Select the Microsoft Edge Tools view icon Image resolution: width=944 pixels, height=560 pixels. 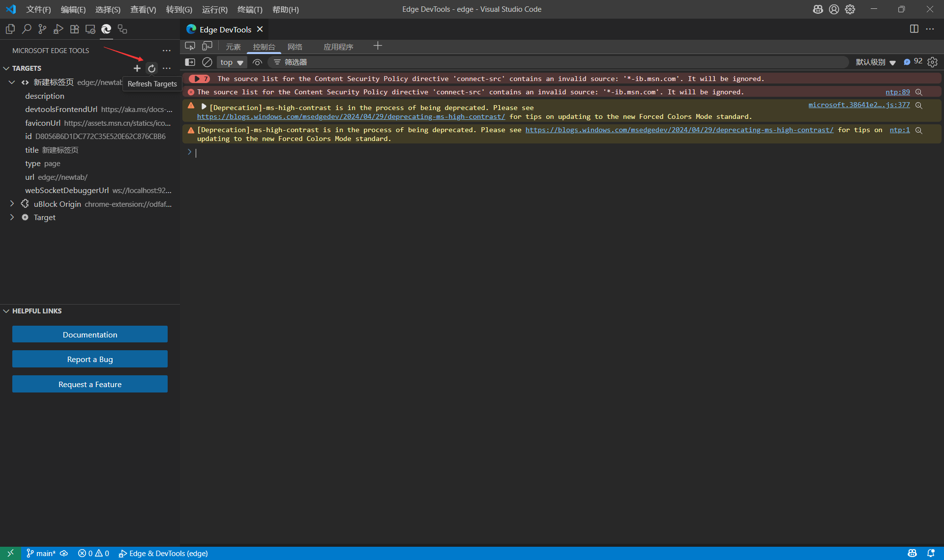pos(106,29)
